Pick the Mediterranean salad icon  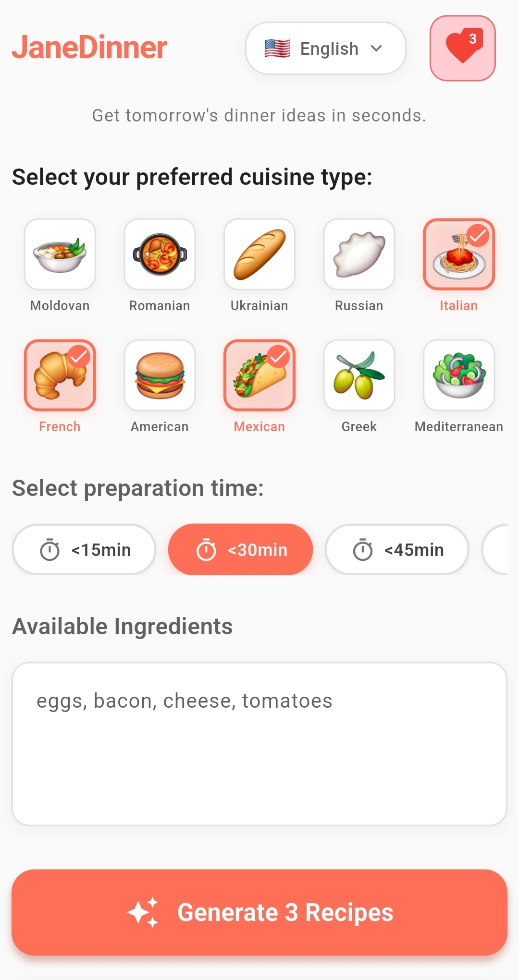point(459,375)
